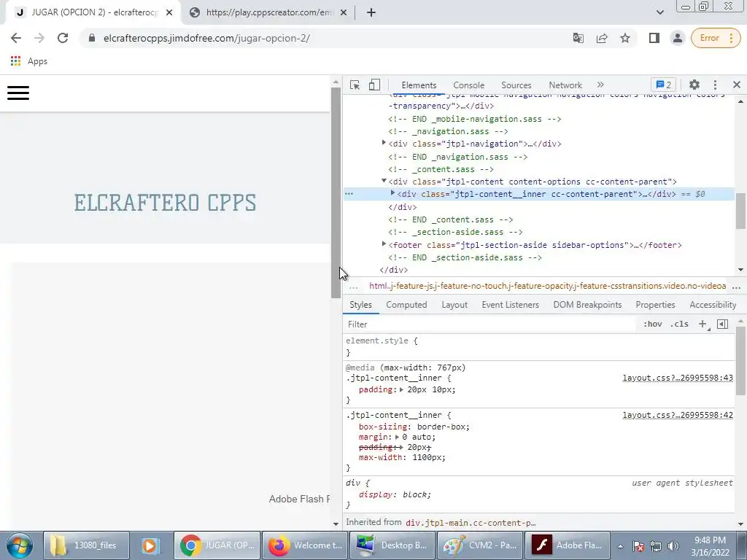Expand the jtpl-navigation div node
Viewport: 747px width, 560px height.
[x=384, y=143]
